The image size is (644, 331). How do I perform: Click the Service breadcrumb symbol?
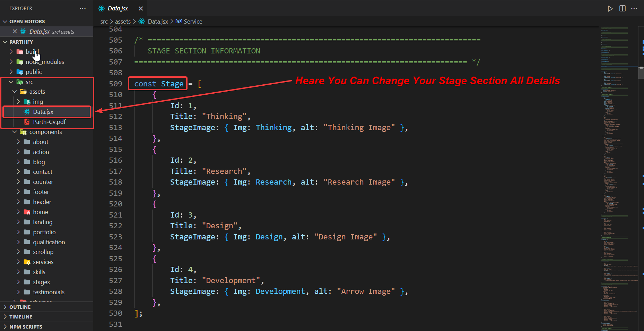click(193, 22)
